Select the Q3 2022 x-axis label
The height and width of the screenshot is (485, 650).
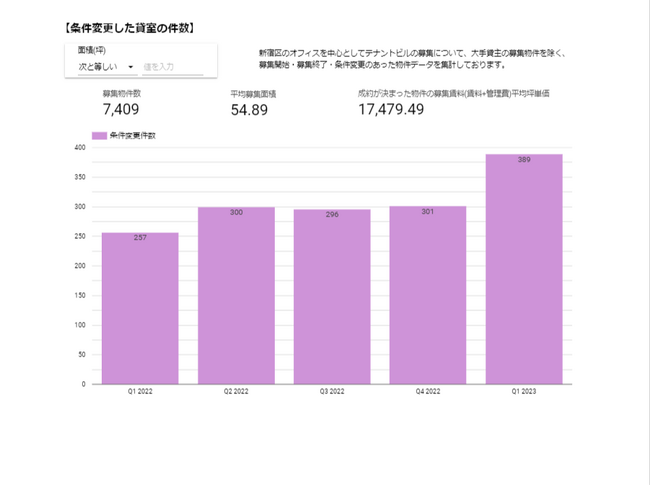point(332,394)
